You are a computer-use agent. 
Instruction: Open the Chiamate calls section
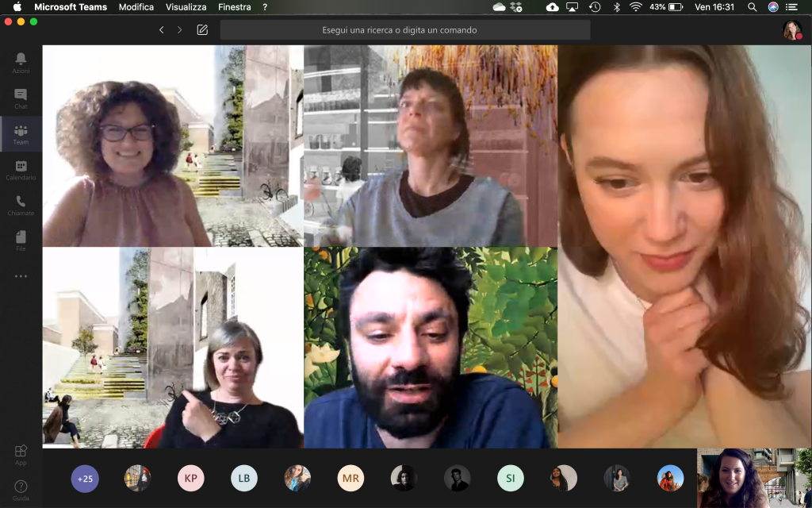21,206
